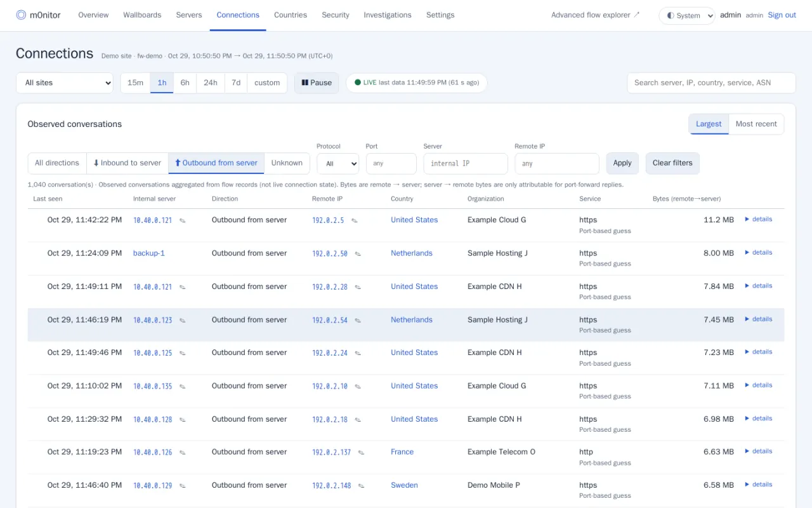The image size is (812, 508).
Task: Open the Wallboards tab
Action: (x=142, y=15)
